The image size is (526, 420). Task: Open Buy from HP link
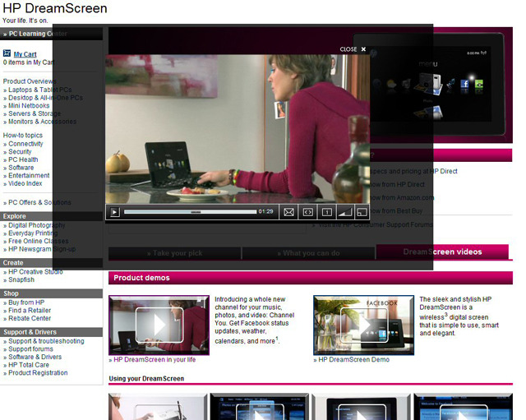click(26, 302)
